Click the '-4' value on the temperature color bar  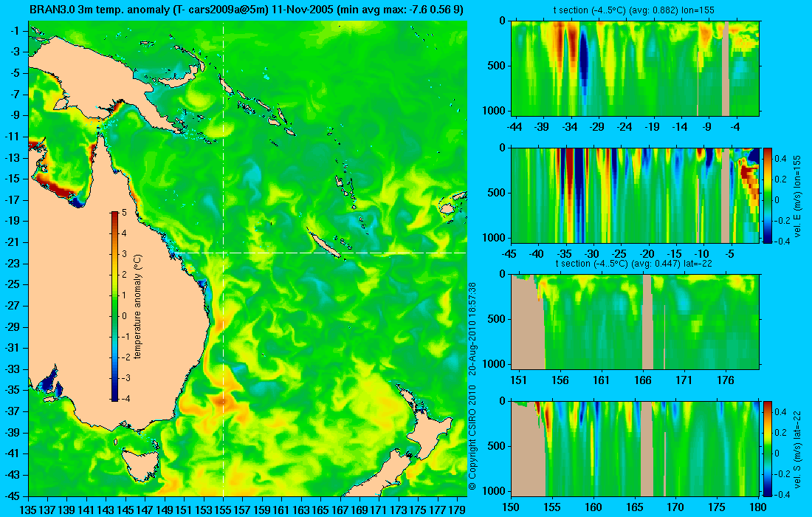124,398
